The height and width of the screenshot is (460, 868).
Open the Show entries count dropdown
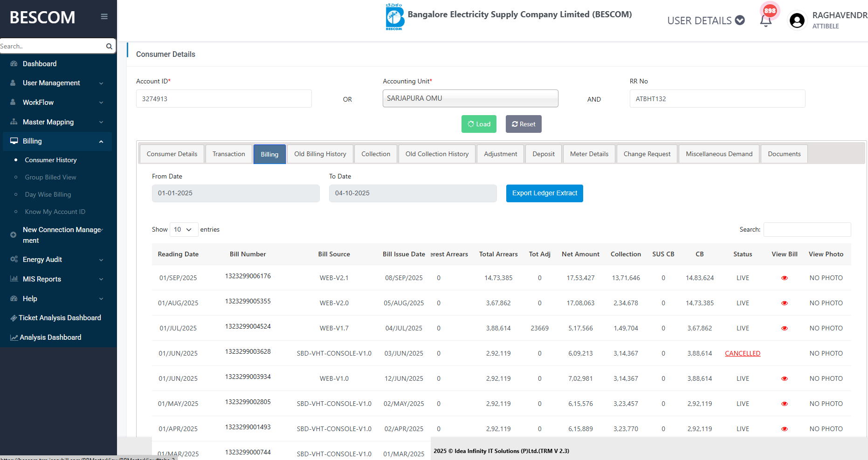click(x=184, y=230)
